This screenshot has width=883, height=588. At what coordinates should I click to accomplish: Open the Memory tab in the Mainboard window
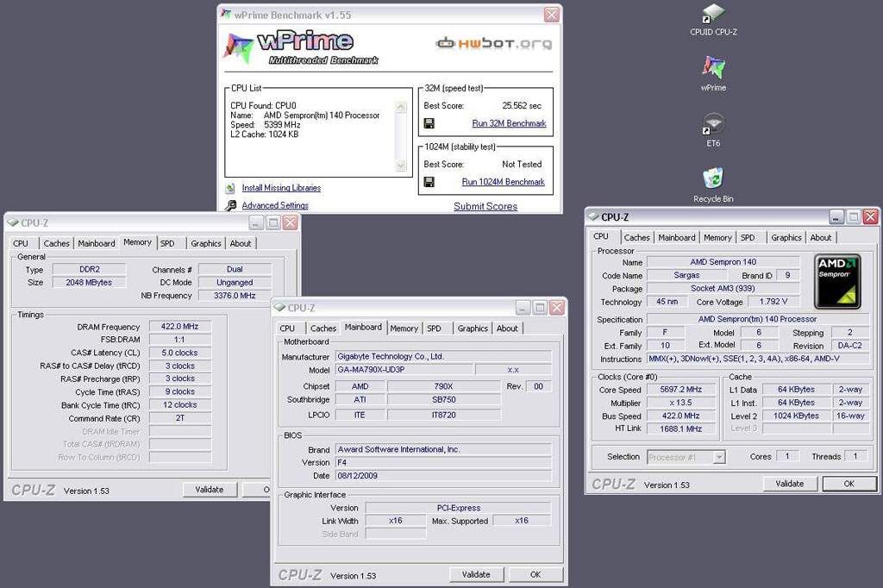(404, 328)
